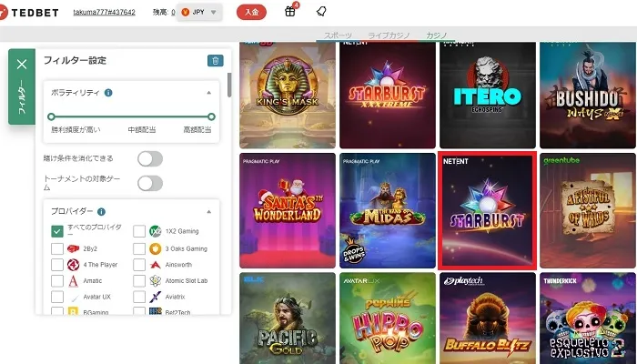Image resolution: width=637 pixels, height=364 pixels.
Task: Check the 4 The Player checkbox
Action: 57,265
